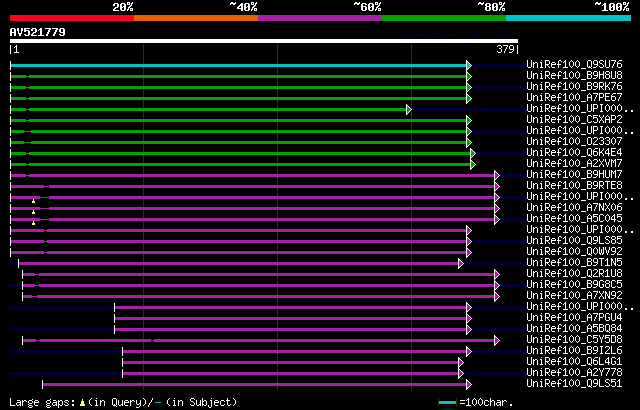This screenshot has width=640, height=410.
Task: Click the UniRef100_B9T1N5 label
Action: coord(574,262)
